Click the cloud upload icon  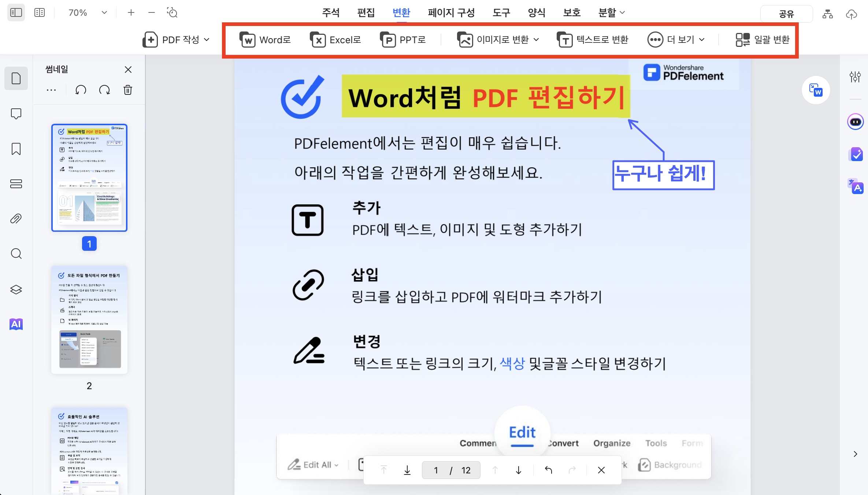coord(851,14)
